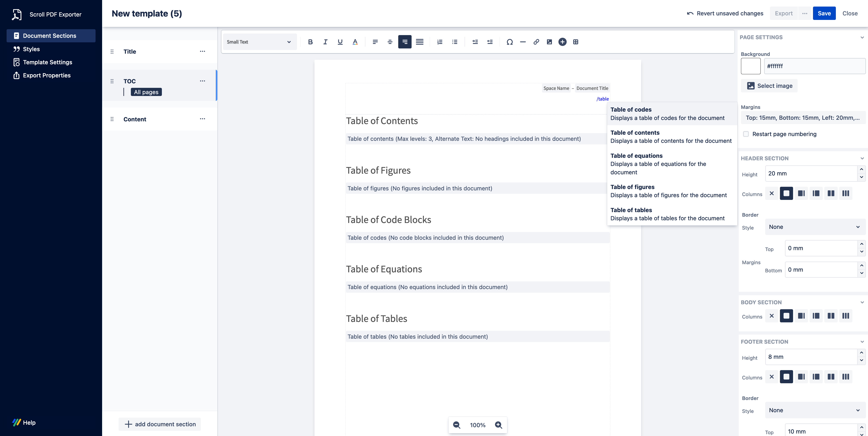This screenshot has width=868, height=436.
Task: Click the Bold formatting icon
Action: (310, 42)
